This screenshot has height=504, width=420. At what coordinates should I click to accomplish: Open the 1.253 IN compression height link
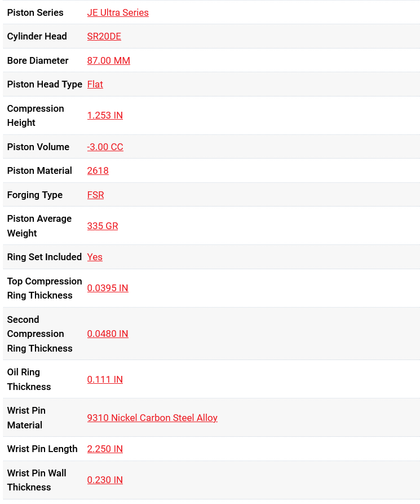105,115
